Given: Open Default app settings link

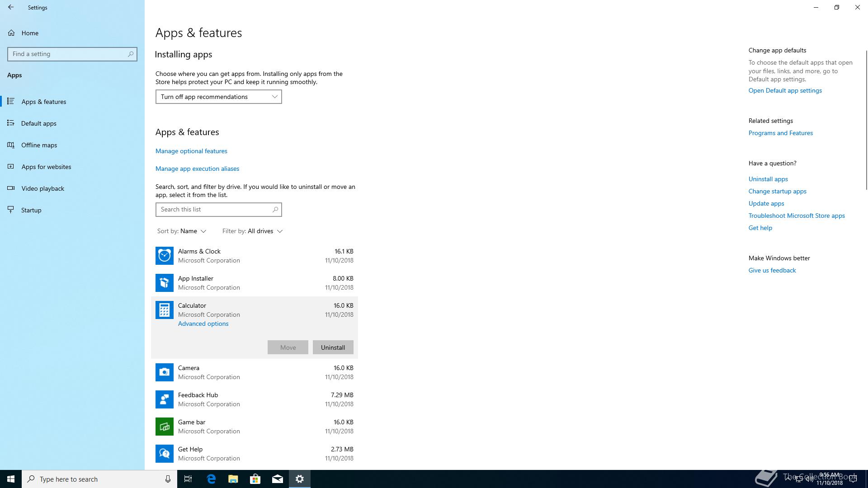Looking at the screenshot, I should click(x=785, y=91).
